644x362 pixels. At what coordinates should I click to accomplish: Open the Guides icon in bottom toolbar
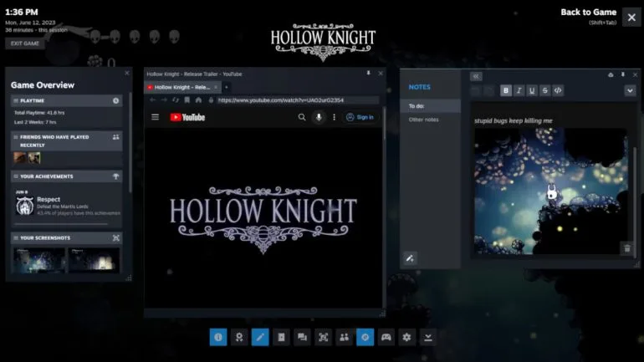point(281,337)
